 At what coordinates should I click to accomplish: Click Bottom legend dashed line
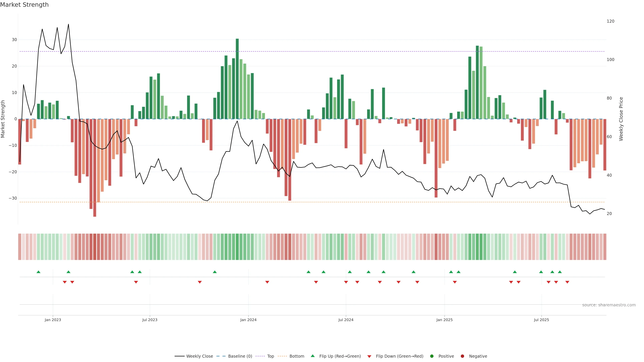pyautogui.click(x=282, y=356)
